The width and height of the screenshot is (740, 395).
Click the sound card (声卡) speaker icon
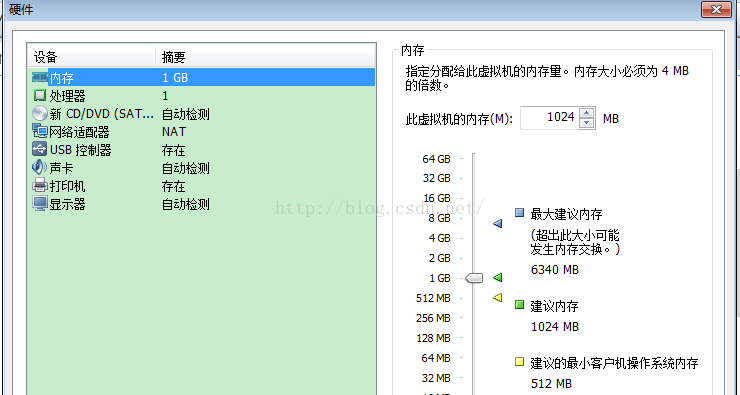coord(40,167)
